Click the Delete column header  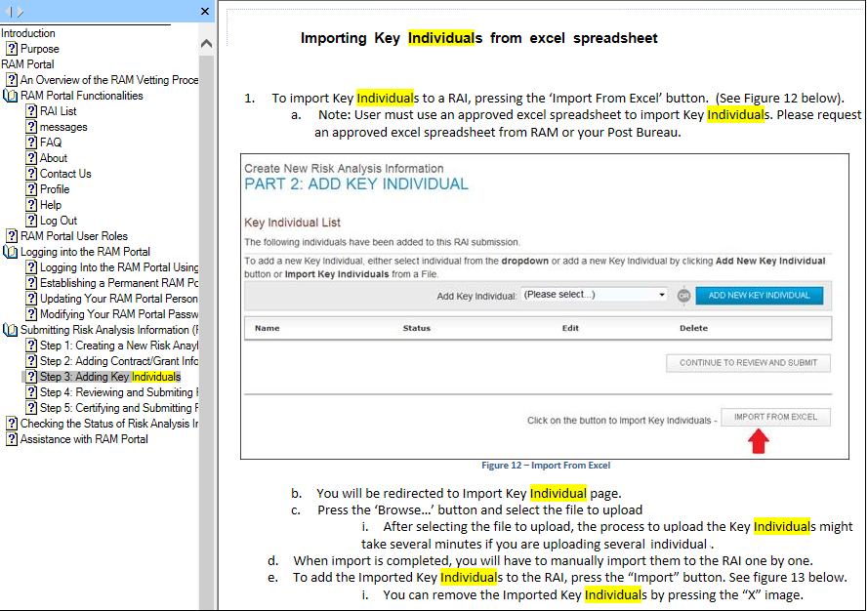tap(693, 328)
